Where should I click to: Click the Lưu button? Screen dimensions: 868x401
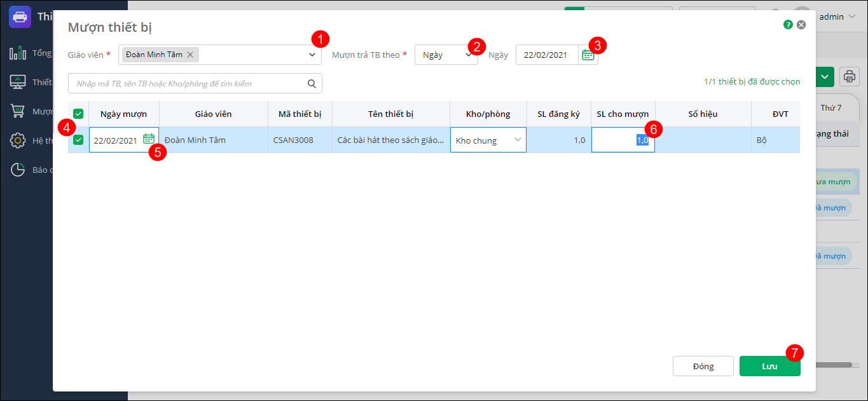coord(770,366)
